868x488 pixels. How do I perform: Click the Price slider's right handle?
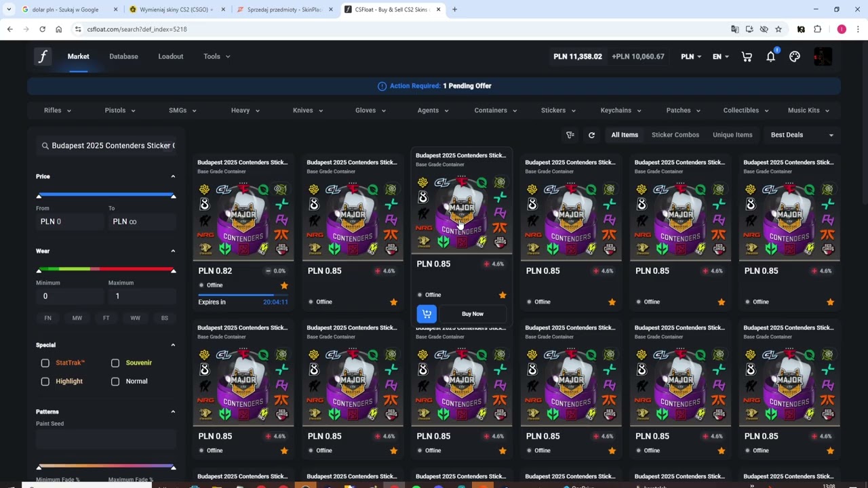coord(174,197)
